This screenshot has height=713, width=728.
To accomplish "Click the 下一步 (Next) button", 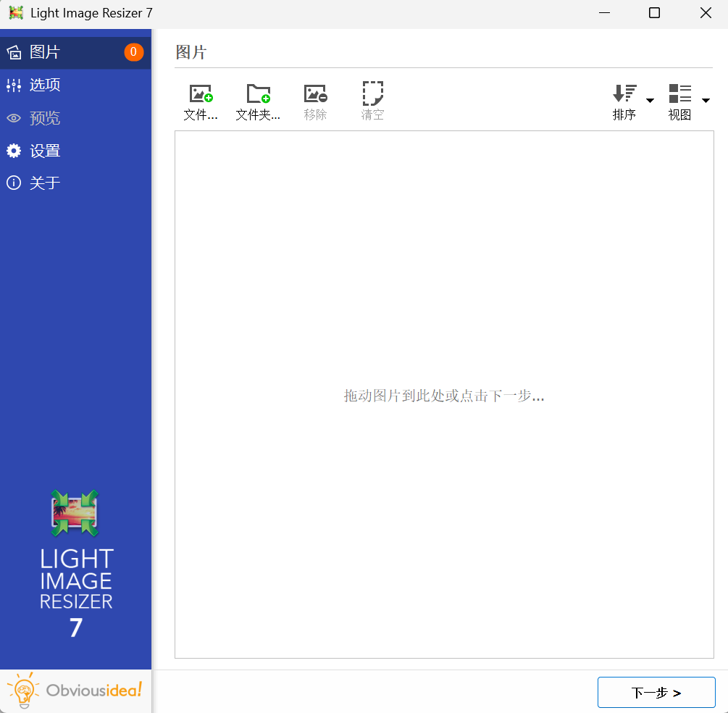I will (x=656, y=692).
